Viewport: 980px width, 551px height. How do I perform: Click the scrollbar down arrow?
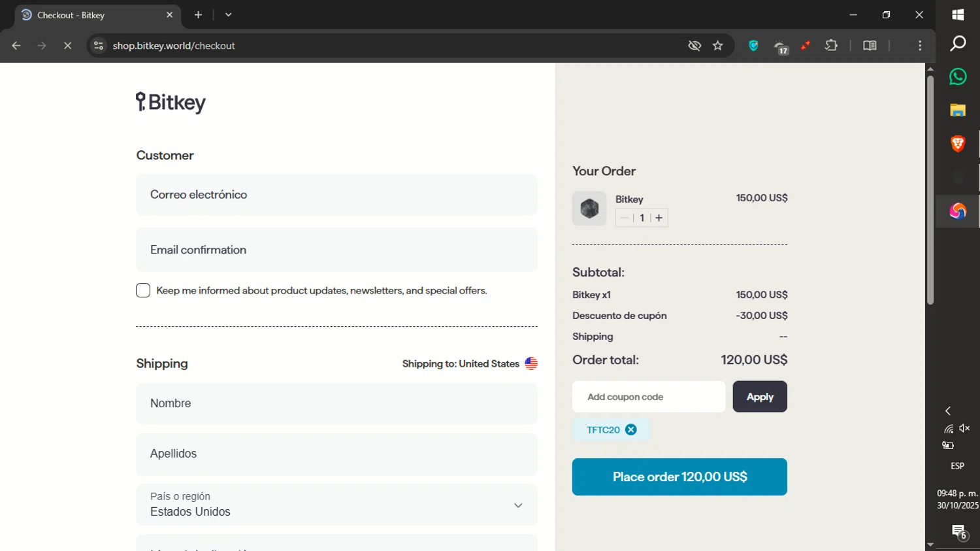930,545
